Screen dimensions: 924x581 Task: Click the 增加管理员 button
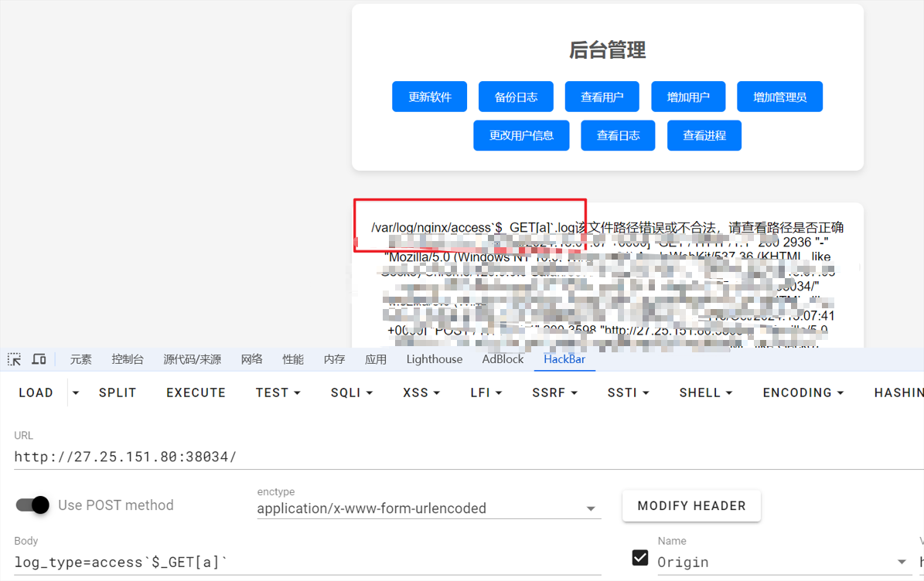[779, 97]
